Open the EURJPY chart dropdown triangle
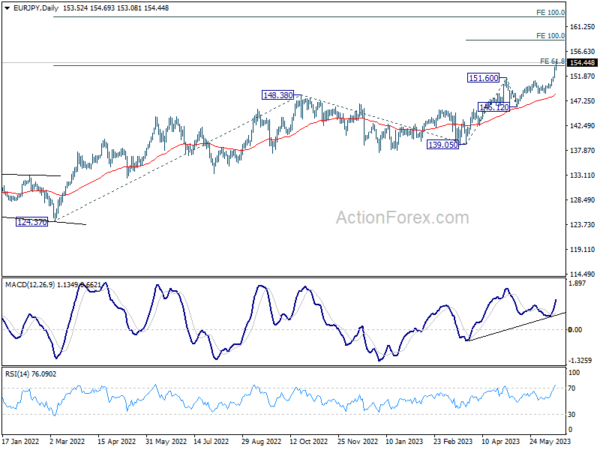The height and width of the screenshot is (450, 600). 7,8
